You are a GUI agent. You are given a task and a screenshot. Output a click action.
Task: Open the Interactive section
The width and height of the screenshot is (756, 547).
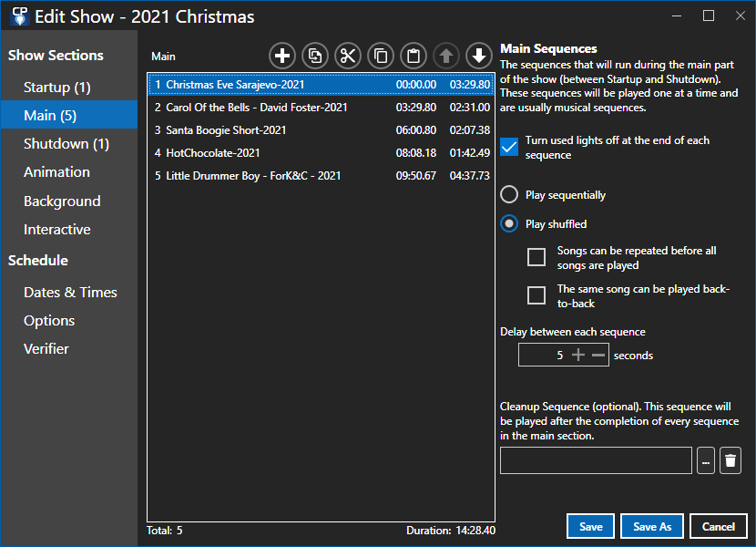point(69,230)
